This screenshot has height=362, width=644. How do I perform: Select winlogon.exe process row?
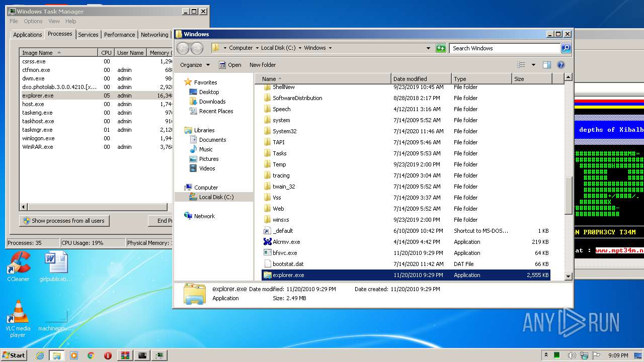[x=97, y=138]
